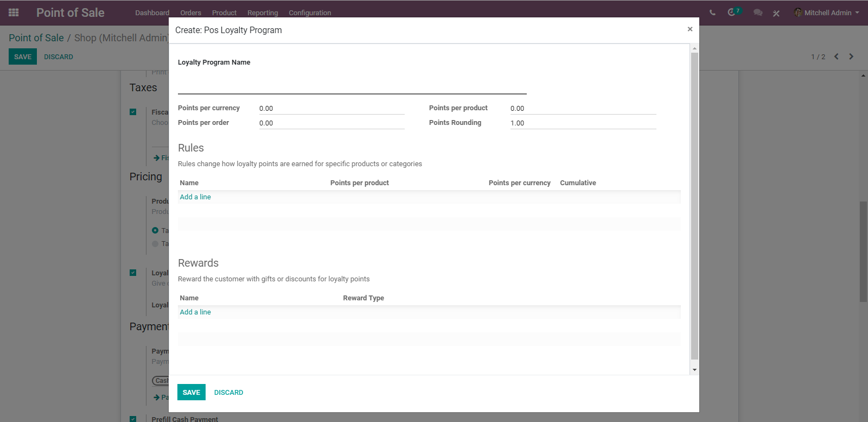Screen dimensions: 868x422
Task: Edit the Points per product value
Action: pos(583,109)
